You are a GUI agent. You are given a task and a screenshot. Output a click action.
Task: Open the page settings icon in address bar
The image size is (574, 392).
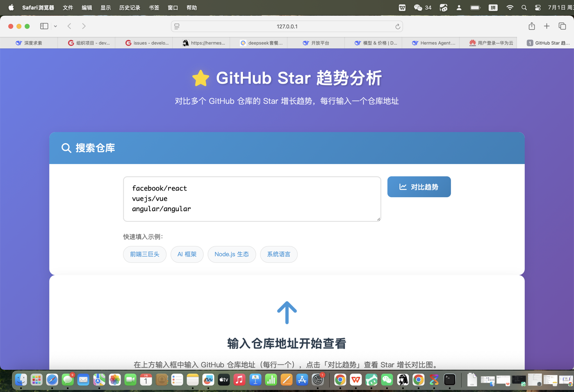(177, 26)
